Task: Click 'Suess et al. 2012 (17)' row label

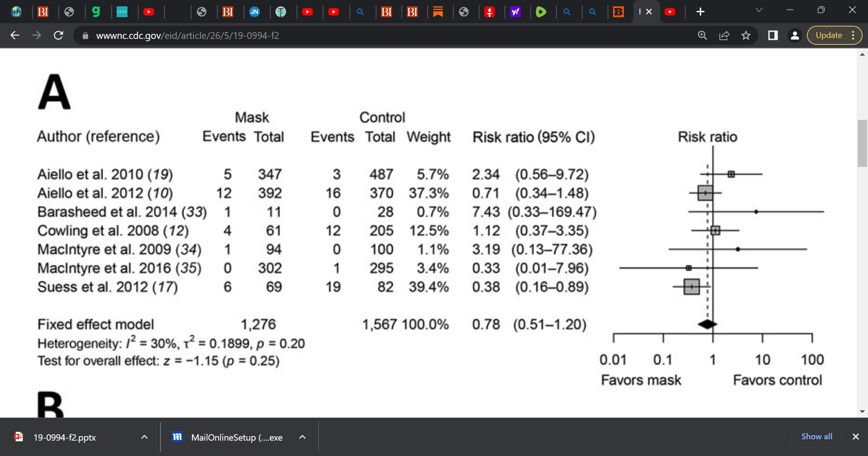Action: pyautogui.click(x=108, y=287)
